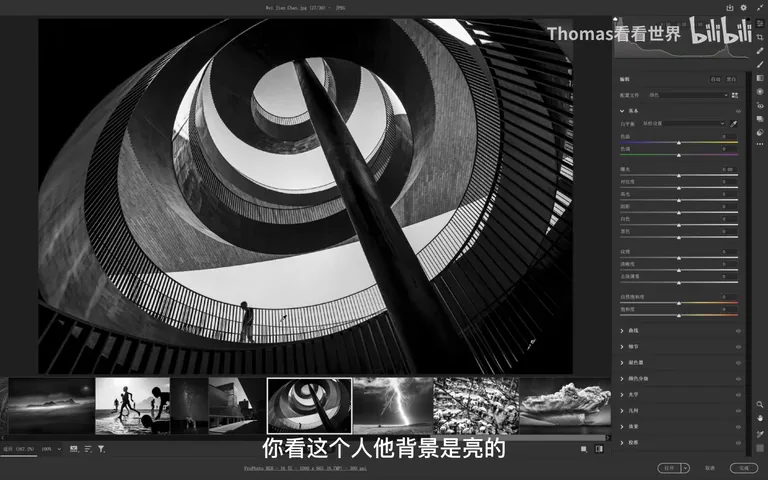Select the running children silhouette thumbnail
The height and width of the screenshot is (480, 768).
click(x=132, y=406)
